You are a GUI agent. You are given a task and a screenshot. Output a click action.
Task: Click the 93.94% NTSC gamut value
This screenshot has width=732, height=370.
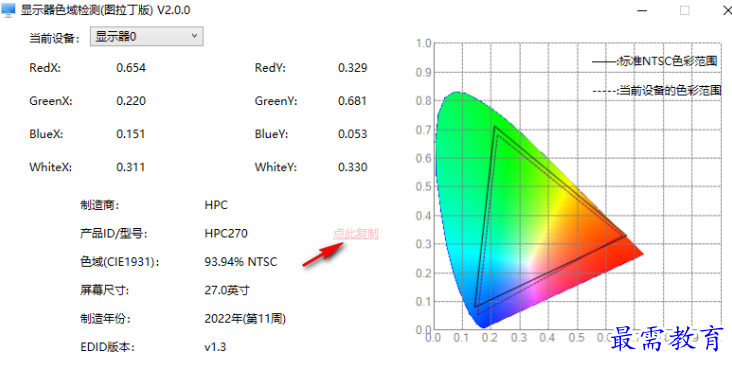(x=241, y=262)
